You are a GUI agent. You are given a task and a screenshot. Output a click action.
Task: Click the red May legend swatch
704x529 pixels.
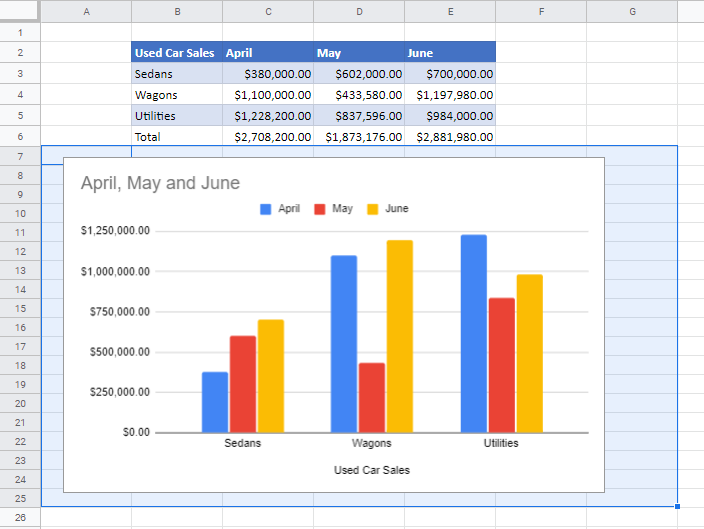coord(320,209)
